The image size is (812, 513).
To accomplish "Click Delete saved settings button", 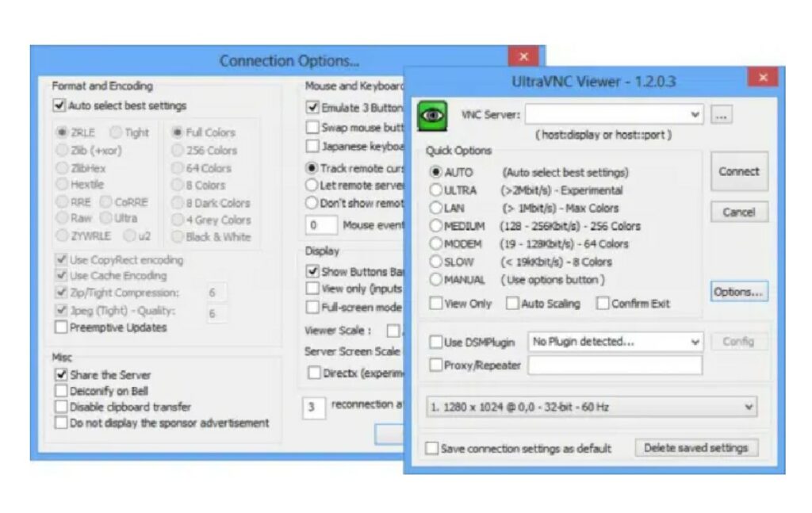I will [x=695, y=448].
